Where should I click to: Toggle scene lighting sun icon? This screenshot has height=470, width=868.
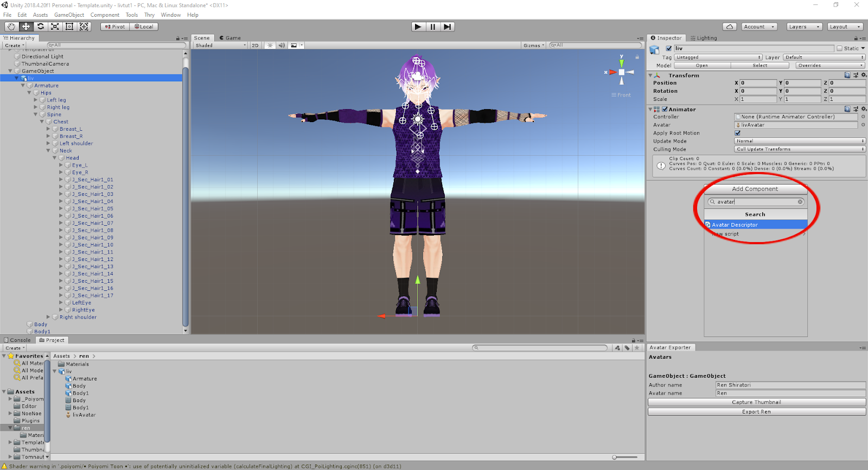pyautogui.click(x=270, y=46)
